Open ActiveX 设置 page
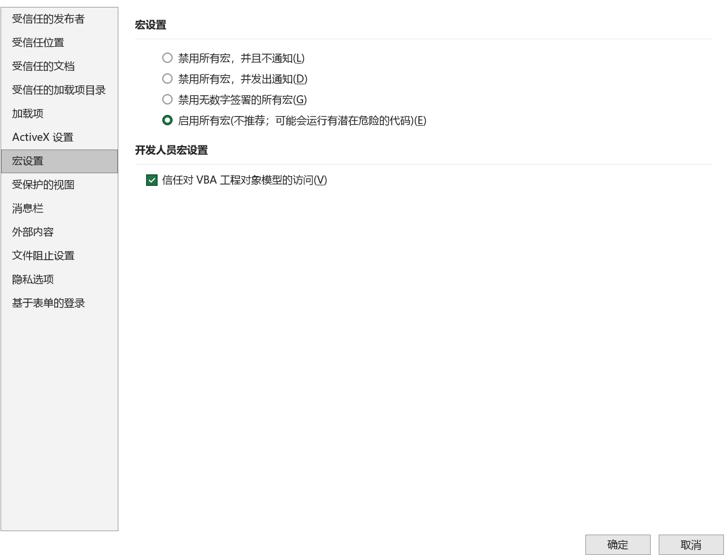Image resolution: width=728 pixels, height=560 pixels. [x=42, y=137]
